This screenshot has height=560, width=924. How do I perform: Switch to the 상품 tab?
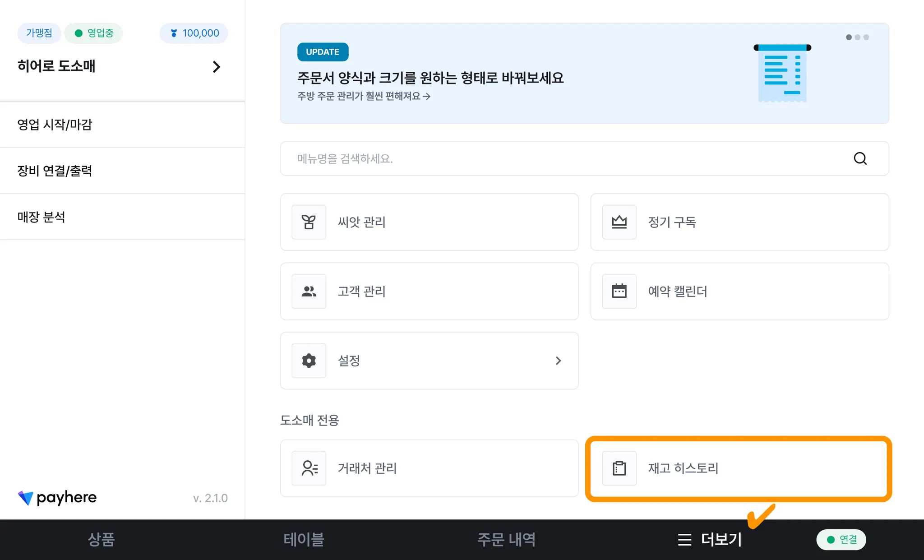click(101, 540)
